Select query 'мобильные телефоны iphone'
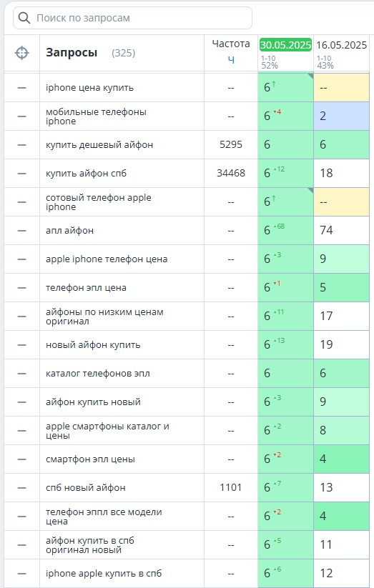This screenshot has width=374, height=588. (x=96, y=116)
